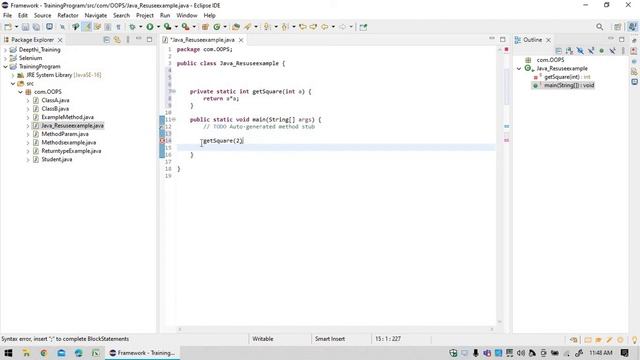Open the Windows Start menu
Image resolution: width=640 pixels, height=360 pixels.
(x=8, y=353)
